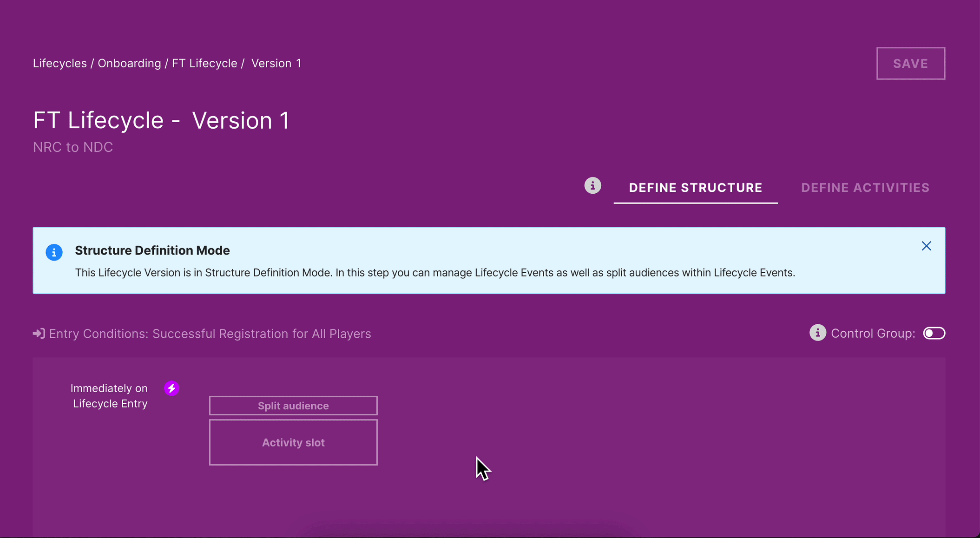
Task: Switch to Define Activities tab
Action: (865, 188)
